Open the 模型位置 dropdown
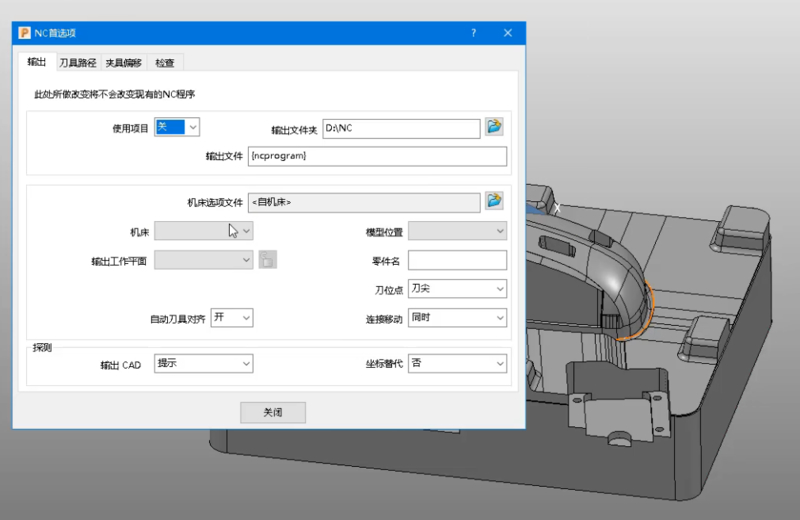 pyautogui.click(x=457, y=231)
